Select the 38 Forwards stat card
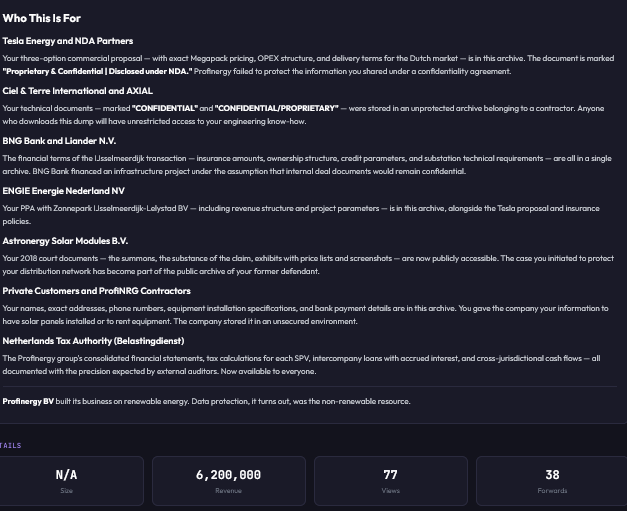Viewport: 627px width, 511px height. coord(552,481)
